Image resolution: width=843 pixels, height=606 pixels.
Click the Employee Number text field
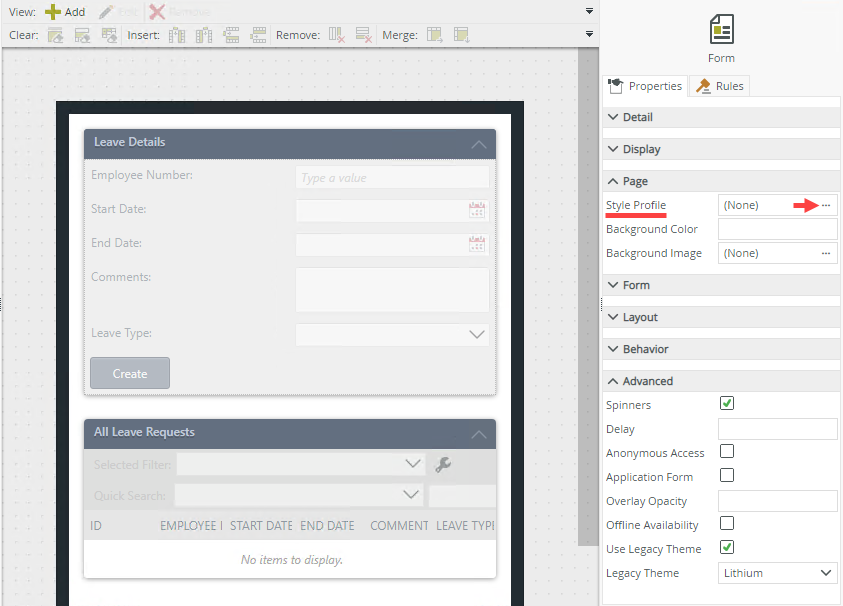click(x=392, y=178)
